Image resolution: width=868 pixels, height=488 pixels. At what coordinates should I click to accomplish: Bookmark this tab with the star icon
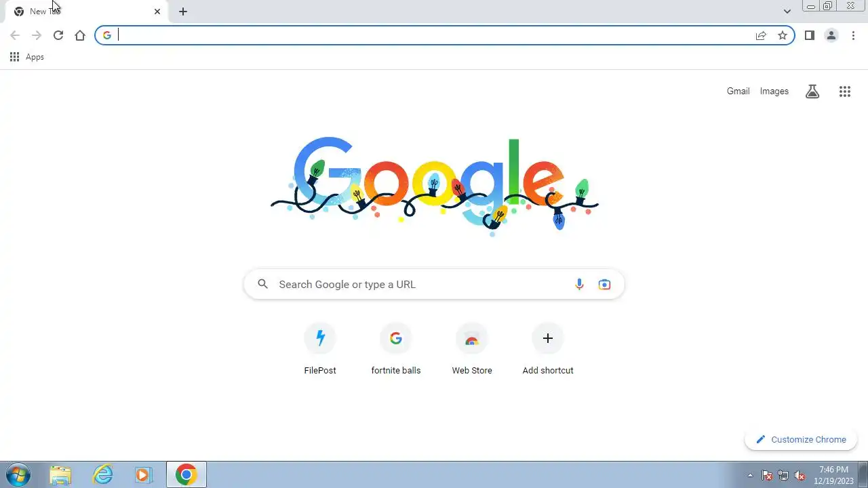pyautogui.click(x=783, y=35)
